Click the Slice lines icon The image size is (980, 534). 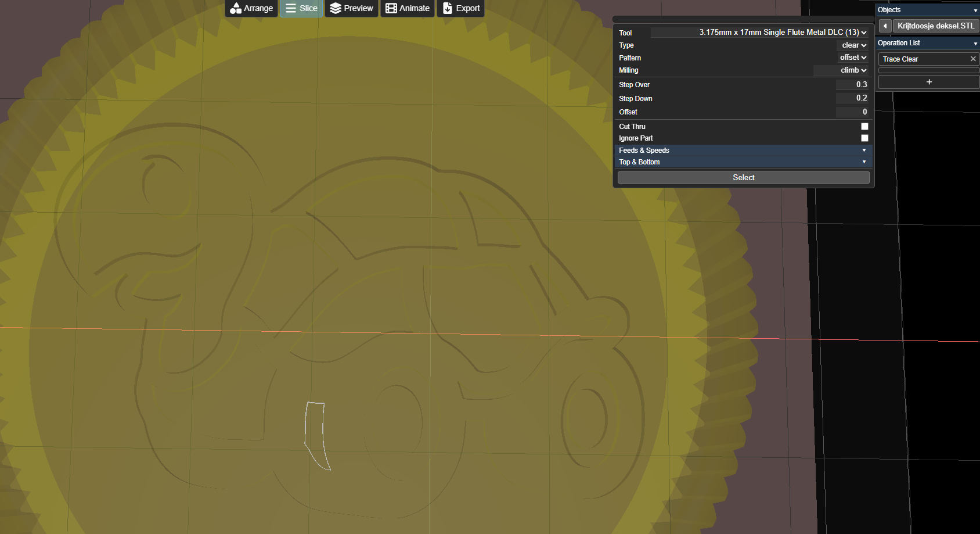click(291, 8)
